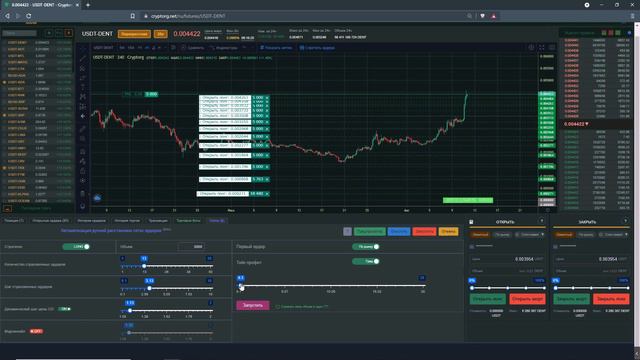
Task: Go back in the browser
Action: tap(7, 16)
